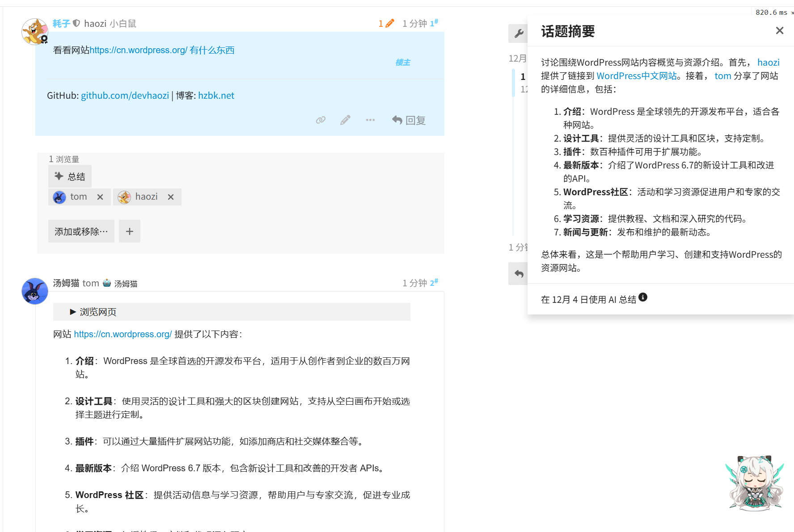Viewport: 794px width, 532px height.
Task: Open https://cn.wordpress.org/ link in tom's reply
Action: [123, 334]
